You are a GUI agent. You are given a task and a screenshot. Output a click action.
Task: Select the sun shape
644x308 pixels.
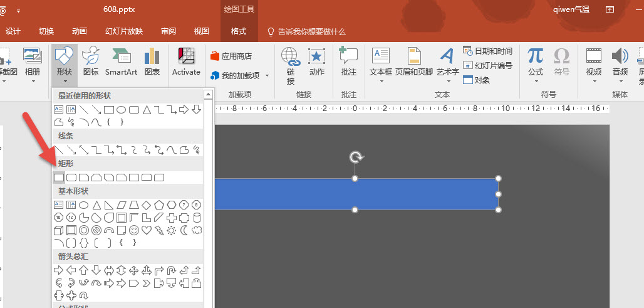tap(171, 230)
